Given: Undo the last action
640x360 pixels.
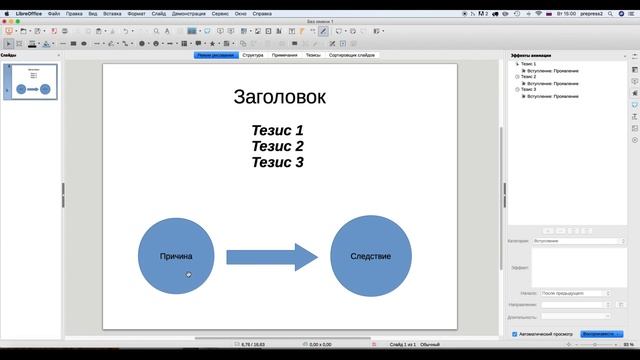Looking at the screenshot, I should (x=126, y=31).
